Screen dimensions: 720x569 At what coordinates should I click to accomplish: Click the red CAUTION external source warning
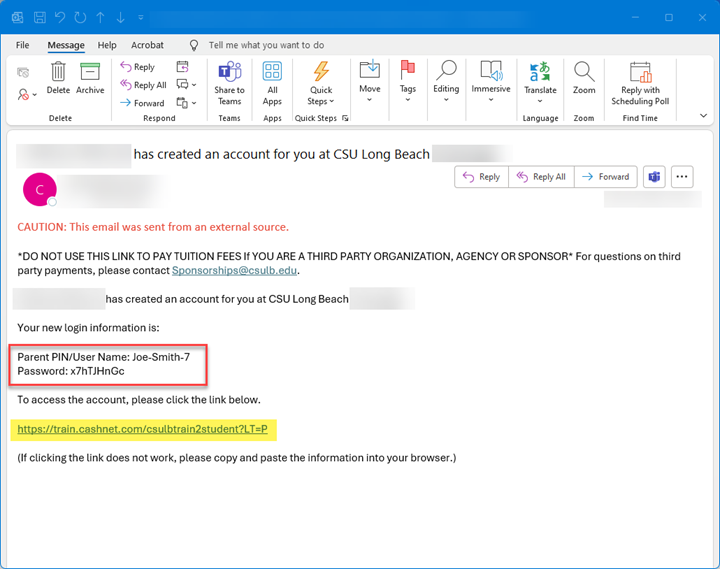click(x=153, y=227)
